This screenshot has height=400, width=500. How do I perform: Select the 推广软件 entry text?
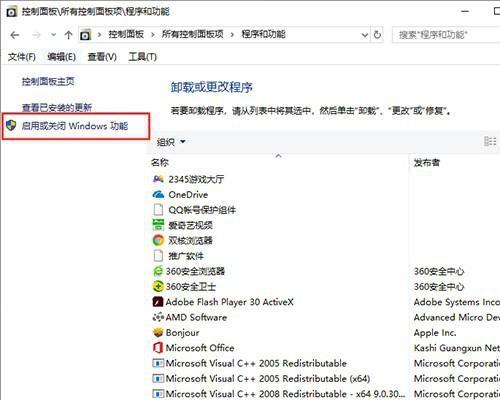(x=186, y=256)
